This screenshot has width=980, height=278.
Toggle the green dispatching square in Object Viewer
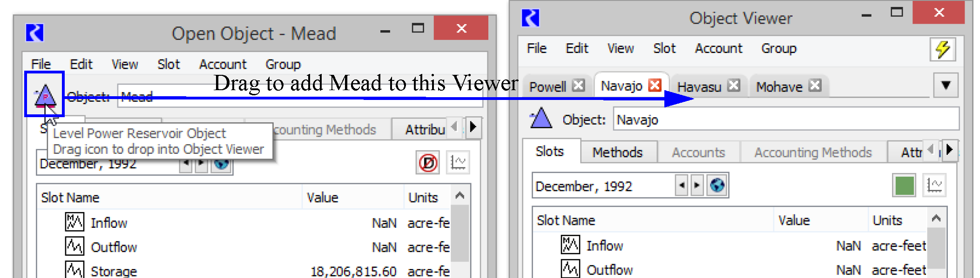904,185
